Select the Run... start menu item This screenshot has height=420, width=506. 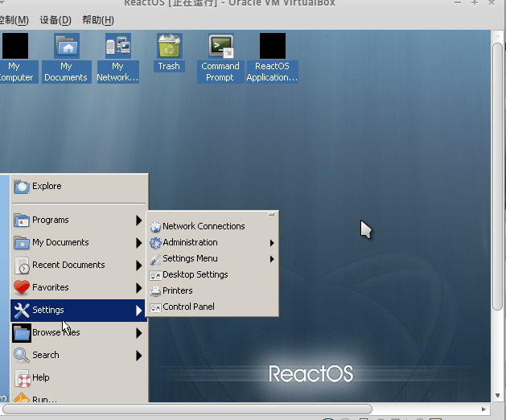(x=79, y=397)
